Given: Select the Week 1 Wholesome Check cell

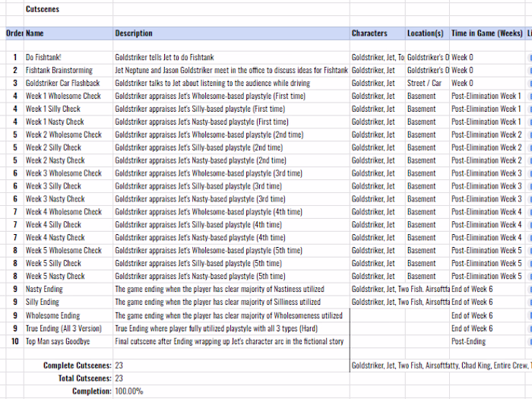Looking at the screenshot, I should point(63,96).
